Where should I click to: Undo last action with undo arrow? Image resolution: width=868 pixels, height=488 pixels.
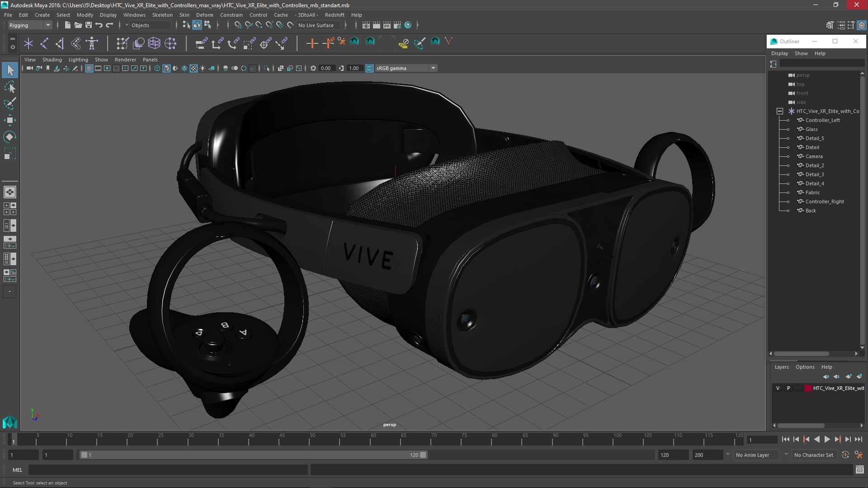99,25
